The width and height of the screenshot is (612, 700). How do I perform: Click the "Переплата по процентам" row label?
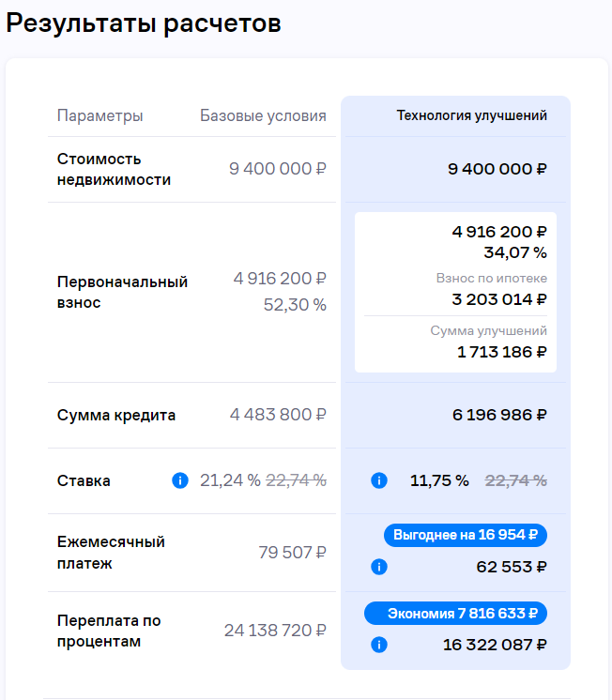click(x=109, y=631)
